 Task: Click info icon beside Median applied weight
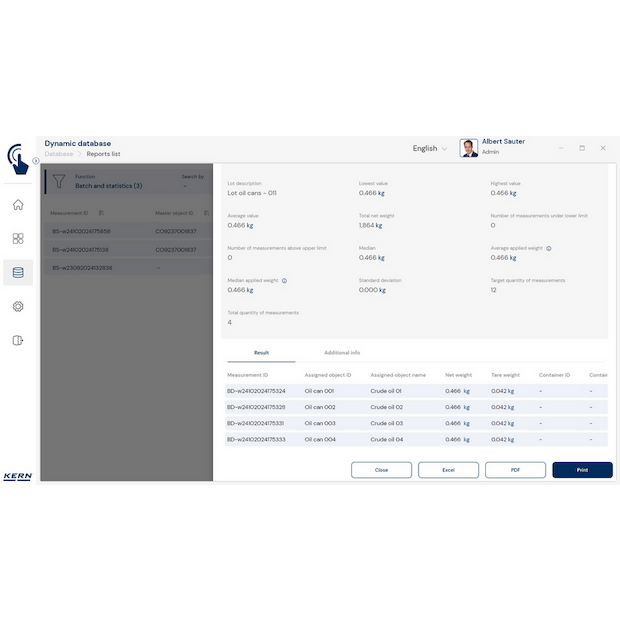tap(285, 281)
